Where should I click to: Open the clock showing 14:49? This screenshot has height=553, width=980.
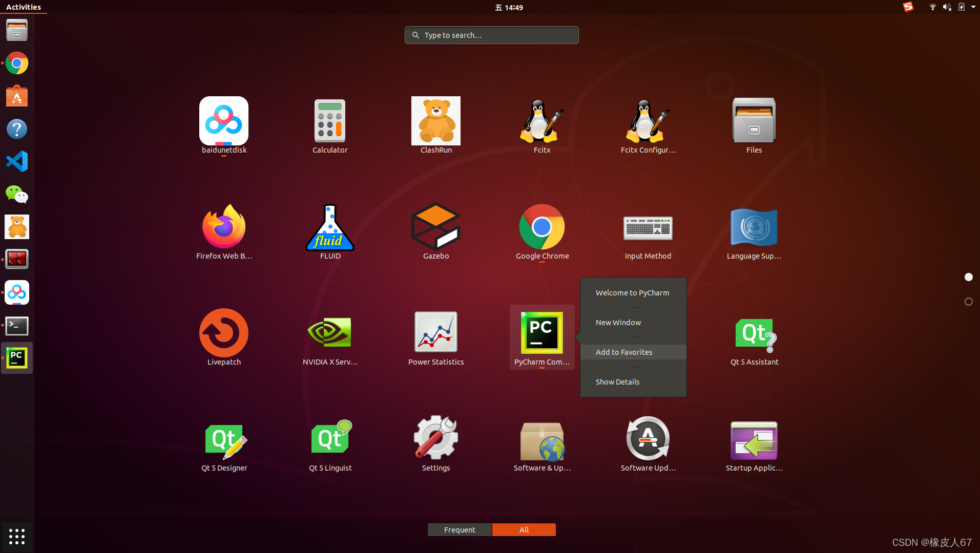[x=509, y=7]
